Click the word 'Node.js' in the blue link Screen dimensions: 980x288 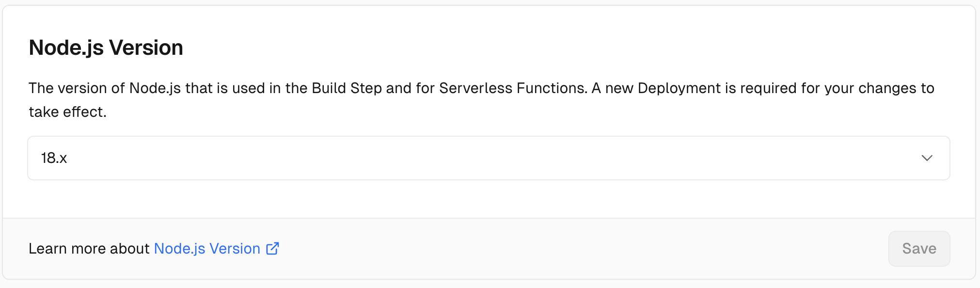pos(179,249)
